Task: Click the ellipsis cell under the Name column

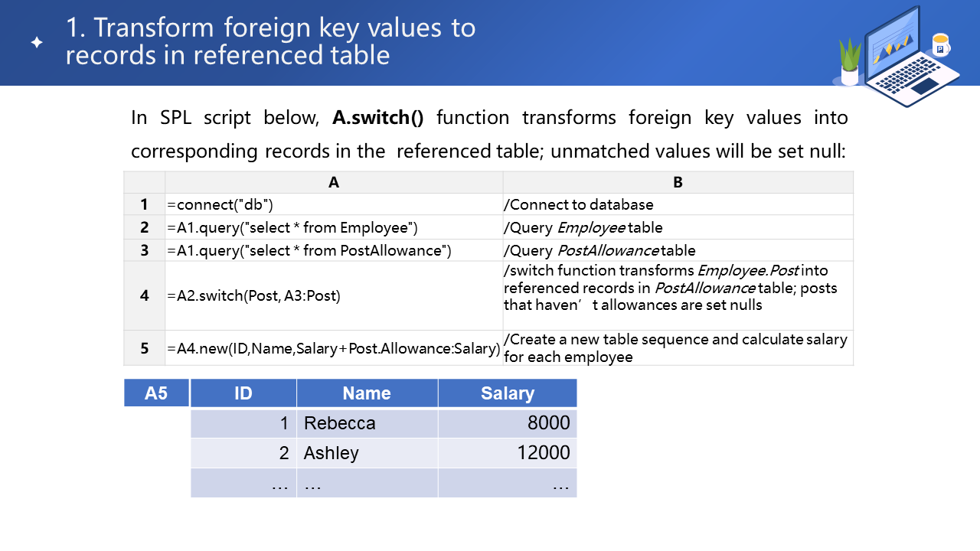Action: point(367,483)
